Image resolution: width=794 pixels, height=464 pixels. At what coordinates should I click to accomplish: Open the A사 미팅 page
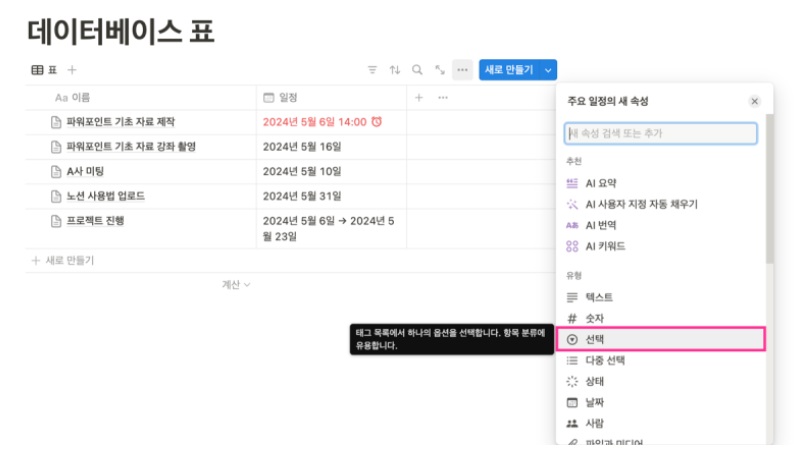point(85,171)
